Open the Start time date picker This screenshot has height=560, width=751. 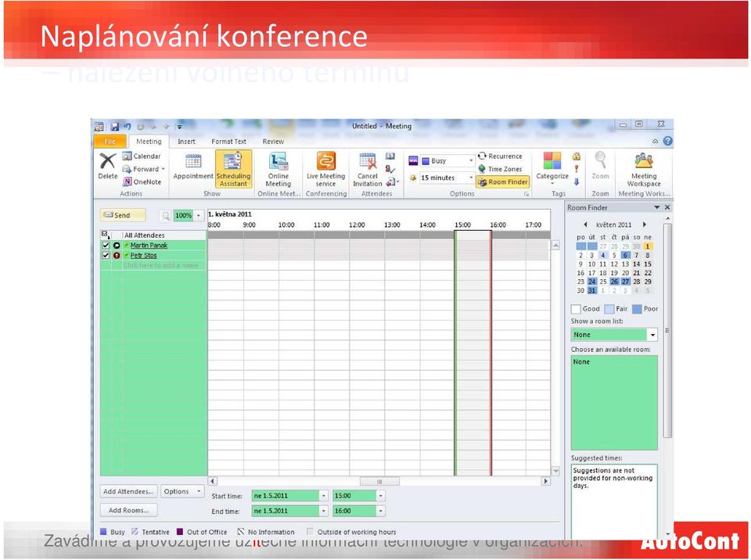(323, 496)
